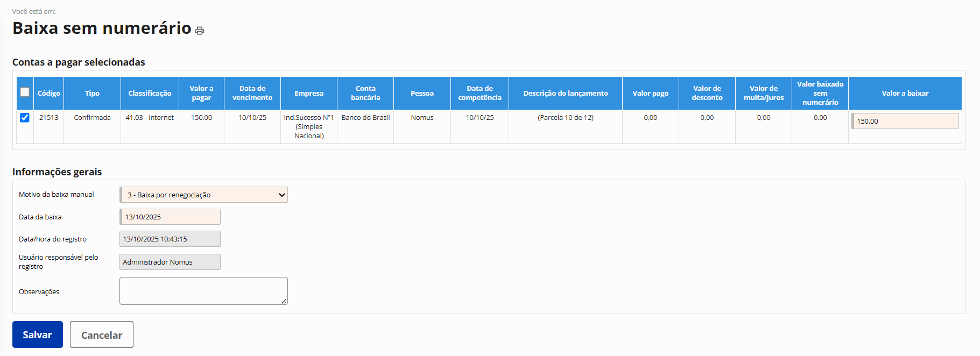Viewport: 980px width, 356px height.
Task: Select the Descrição do lançamento column header
Action: (x=566, y=93)
